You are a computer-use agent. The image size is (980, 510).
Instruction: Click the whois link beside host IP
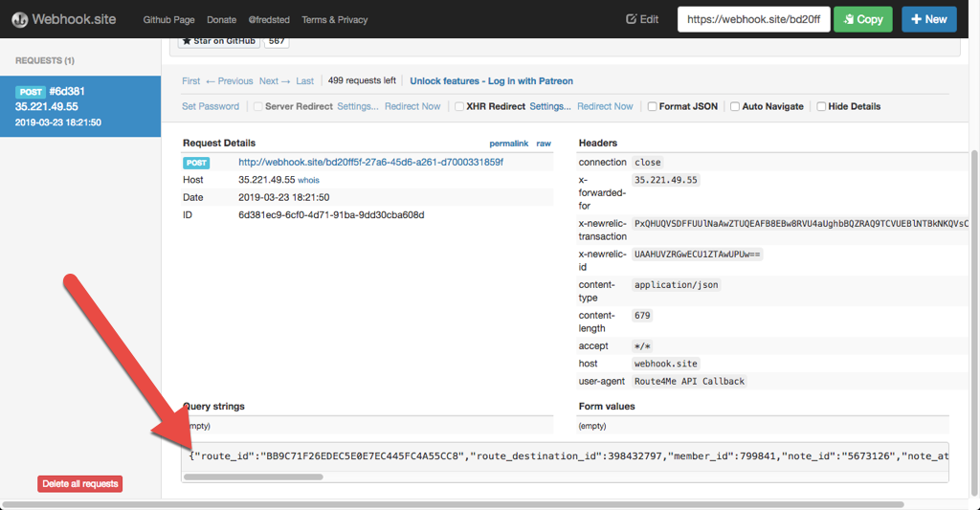(308, 180)
